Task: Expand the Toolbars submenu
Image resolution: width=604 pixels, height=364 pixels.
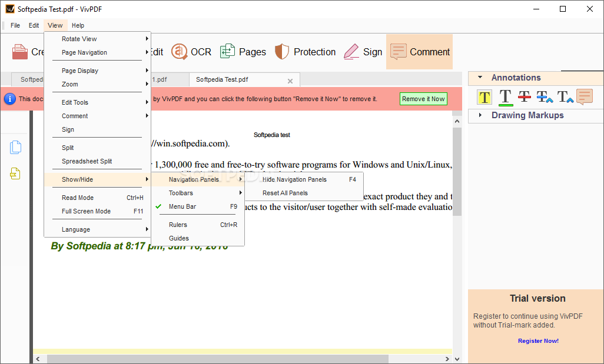Action: (198, 193)
